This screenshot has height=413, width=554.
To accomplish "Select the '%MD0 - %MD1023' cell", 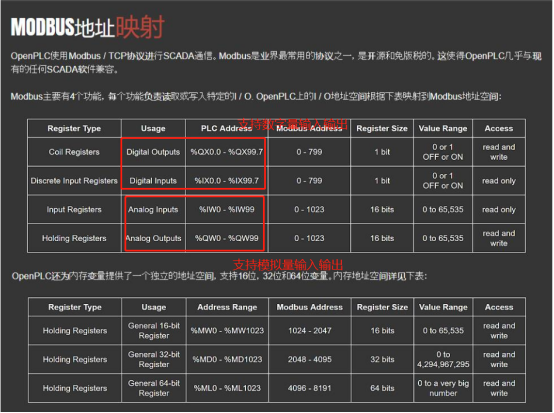I will [x=227, y=359].
